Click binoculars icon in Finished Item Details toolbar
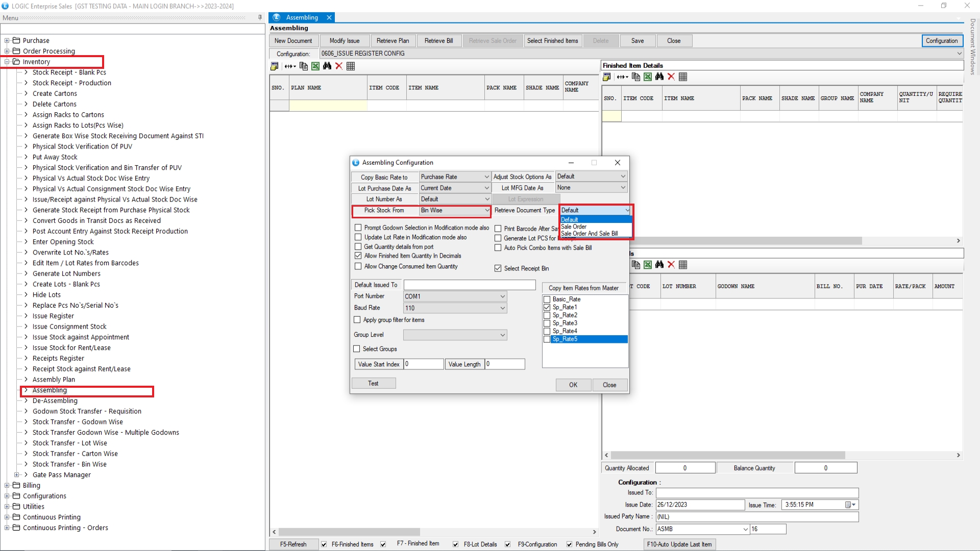 (x=659, y=77)
